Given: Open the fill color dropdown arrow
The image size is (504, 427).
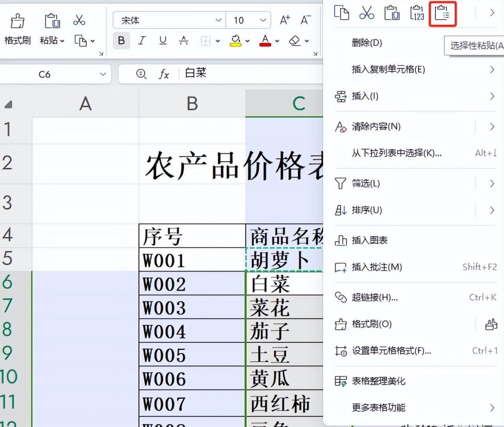Looking at the screenshot, I should (248, 41).
